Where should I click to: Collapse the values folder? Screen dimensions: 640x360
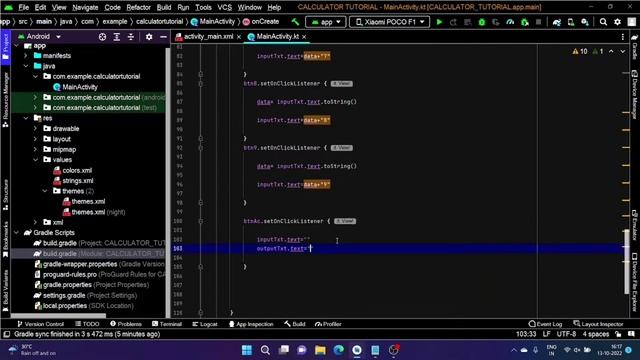[x=36, y=160]
